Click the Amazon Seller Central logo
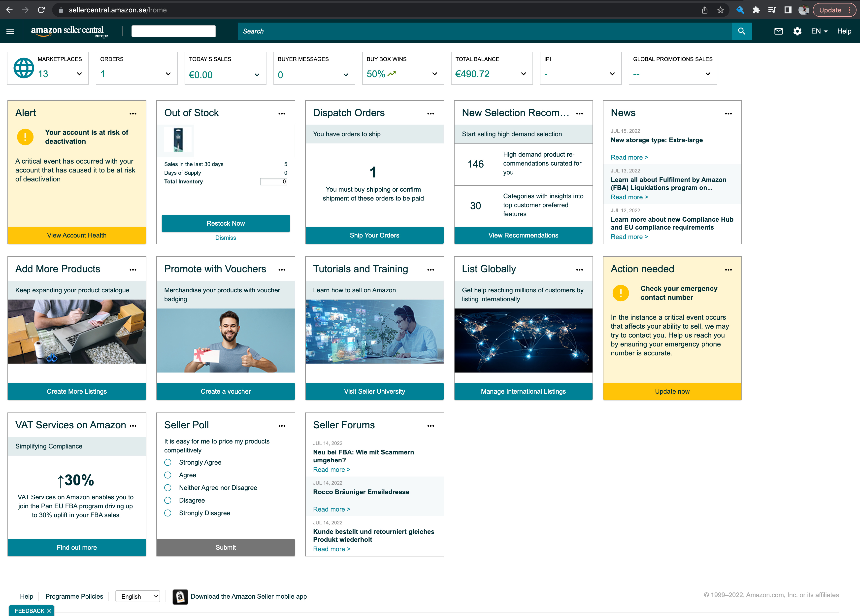Viewport: 860px width, 616px height. click(x=69, y=32)
